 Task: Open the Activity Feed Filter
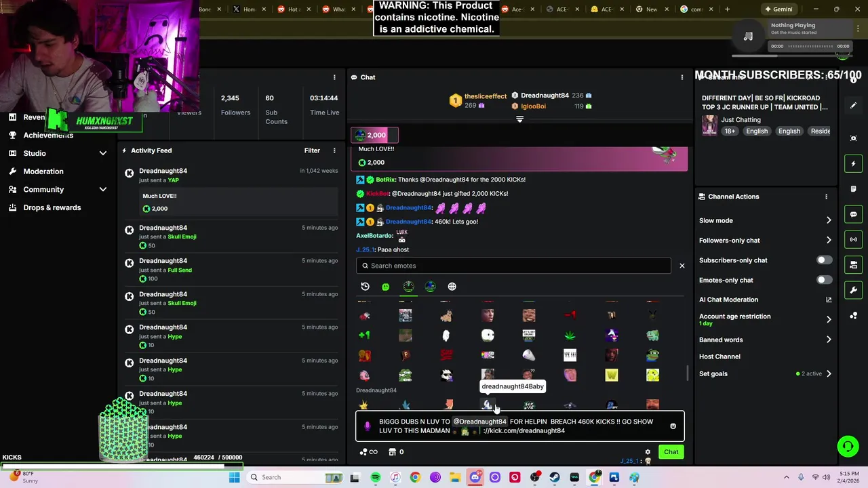coord(312,150)
